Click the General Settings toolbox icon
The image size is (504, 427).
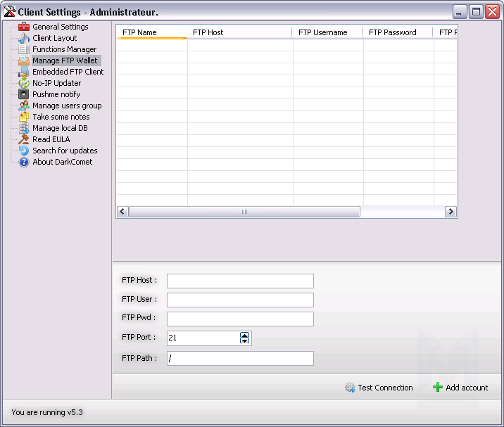[x=24, y=27]
